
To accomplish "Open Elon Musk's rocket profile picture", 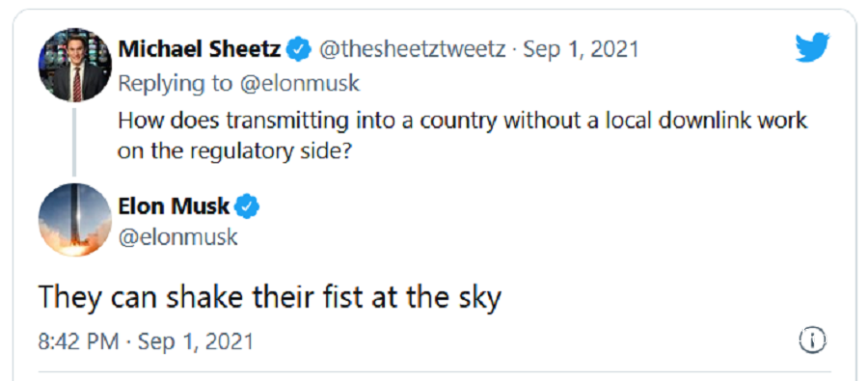I will coord(75,219).
